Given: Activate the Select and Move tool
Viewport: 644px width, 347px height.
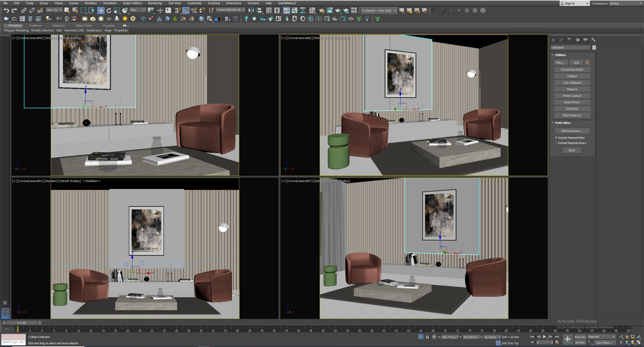Looking at the screenshot, I should coord(101,10).
